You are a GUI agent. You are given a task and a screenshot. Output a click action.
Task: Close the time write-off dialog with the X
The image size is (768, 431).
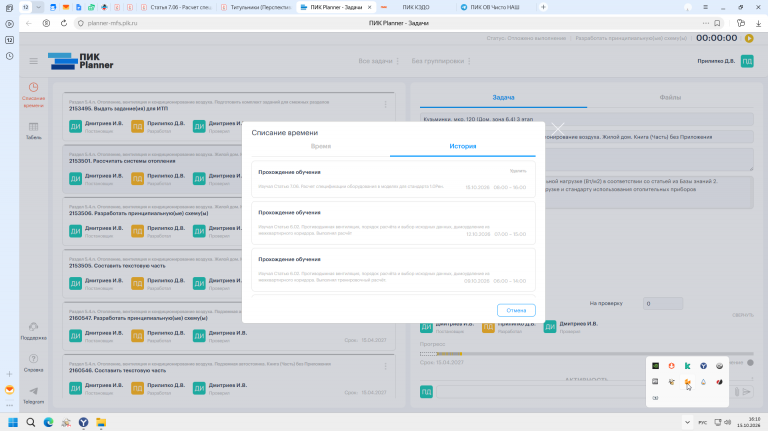pyautogui.click(x=558, y=129)
